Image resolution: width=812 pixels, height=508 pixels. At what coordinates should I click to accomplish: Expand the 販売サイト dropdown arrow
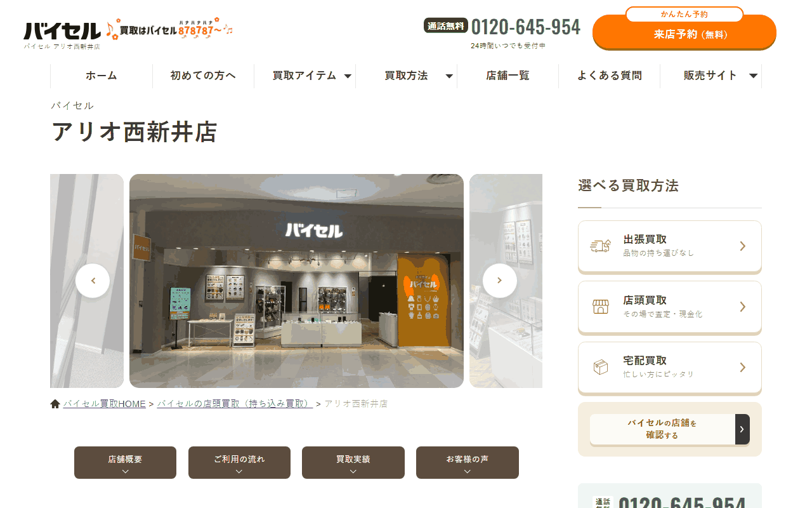pos(754,76)
